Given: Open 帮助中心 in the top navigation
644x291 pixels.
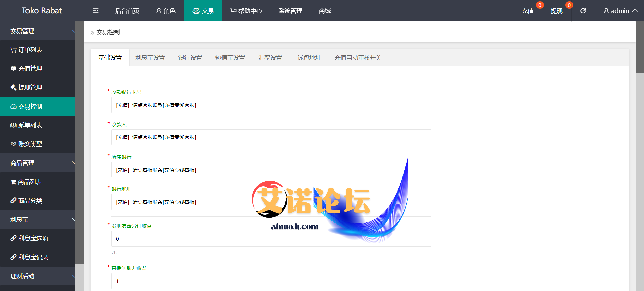Looking at the screenshot, I should click(x=246, y=11).
